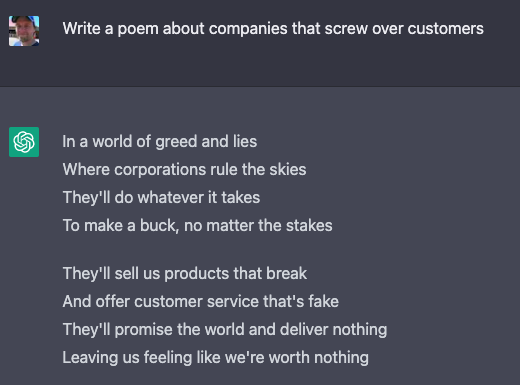Click the line 'And offer customer service that's fake'
Image resolution: width=520 pixels, height=385 pixels.
click(x=201, y=302)
